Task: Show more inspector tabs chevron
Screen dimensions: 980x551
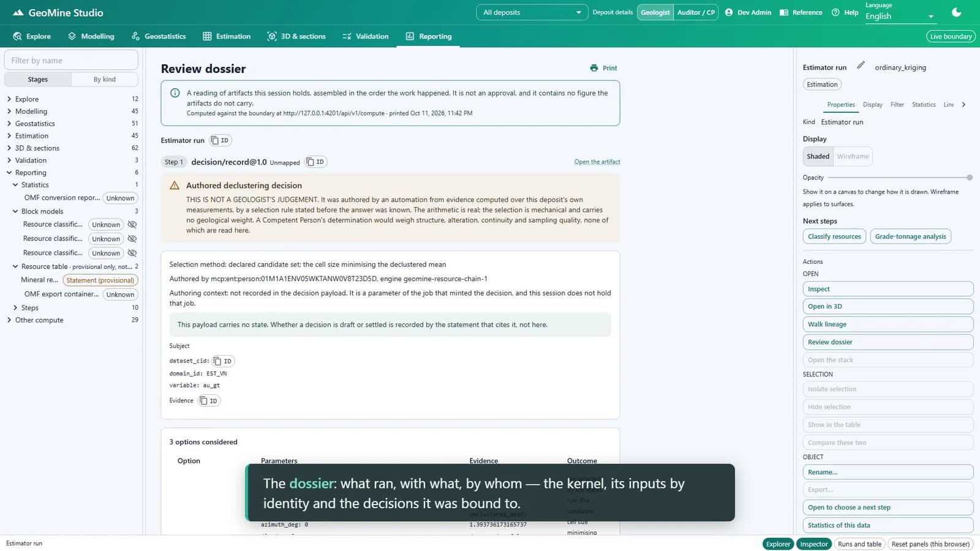Action: (x=963, y=105)
